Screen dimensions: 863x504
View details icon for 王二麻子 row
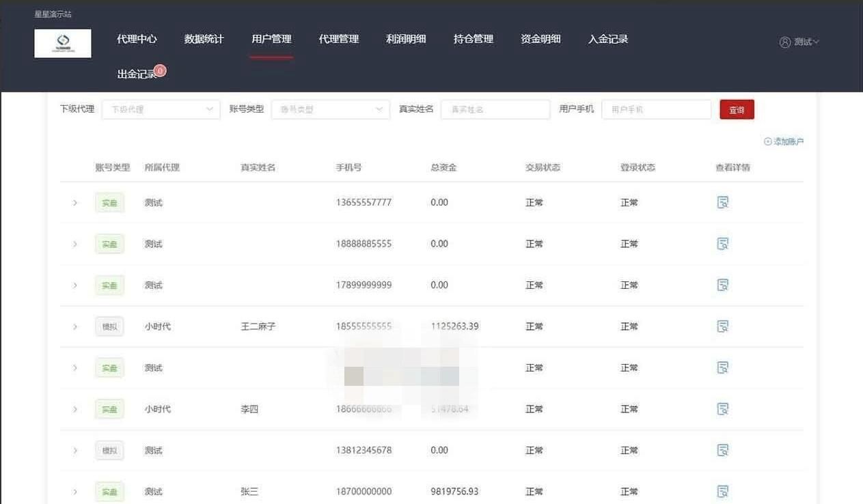pos(722,326)
